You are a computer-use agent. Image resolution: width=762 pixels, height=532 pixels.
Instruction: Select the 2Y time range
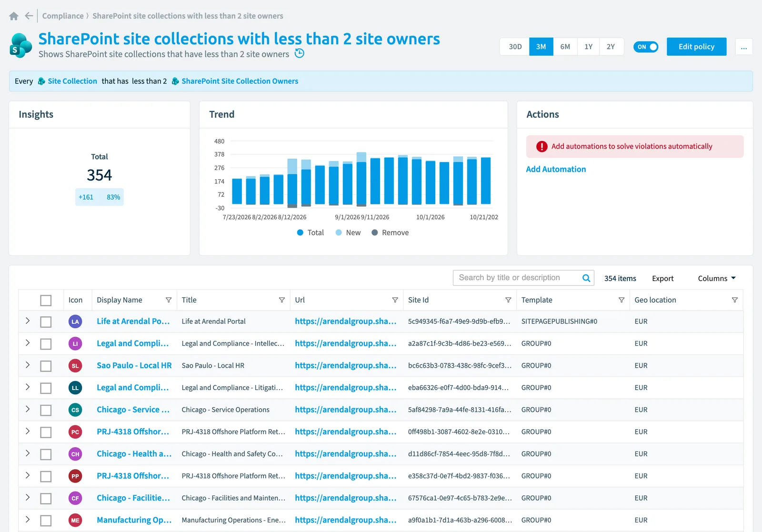point(611,47)
